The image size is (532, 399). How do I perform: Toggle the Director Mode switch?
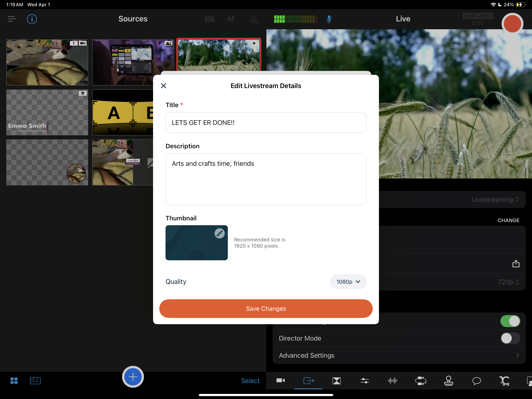(x=510, y=338)
